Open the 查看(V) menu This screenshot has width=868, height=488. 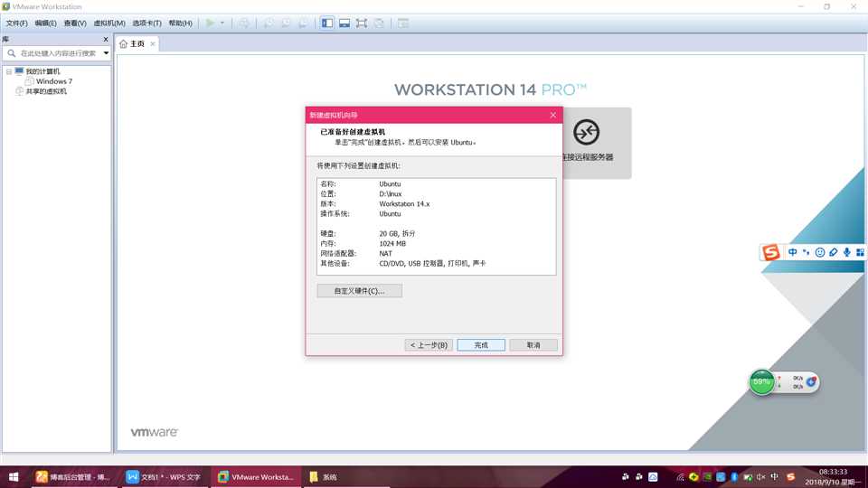(x=75, y=23)
